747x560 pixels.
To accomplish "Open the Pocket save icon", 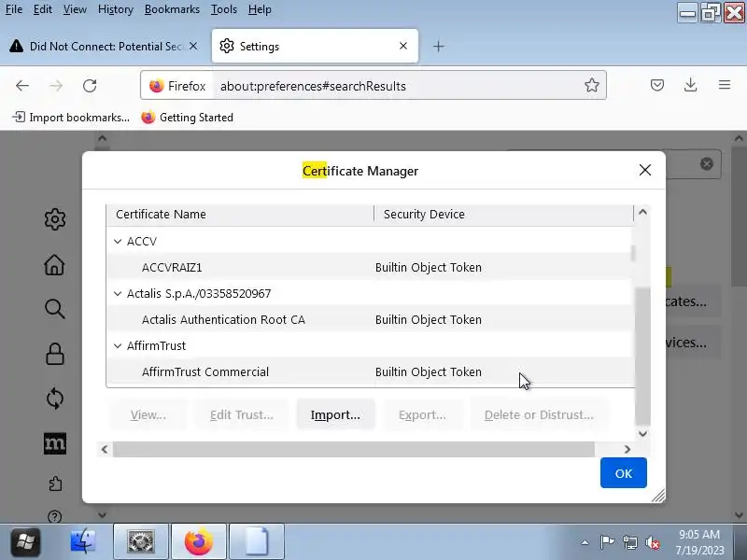I will click(657, 85).
